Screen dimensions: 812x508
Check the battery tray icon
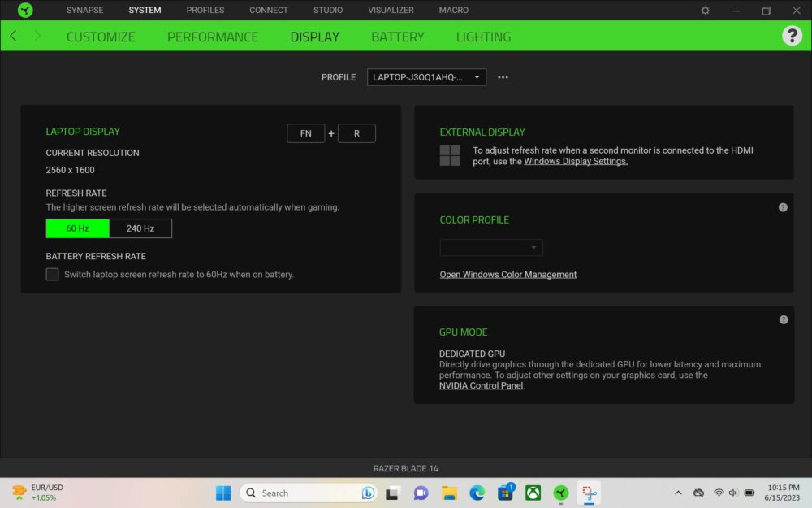(749, 493)
